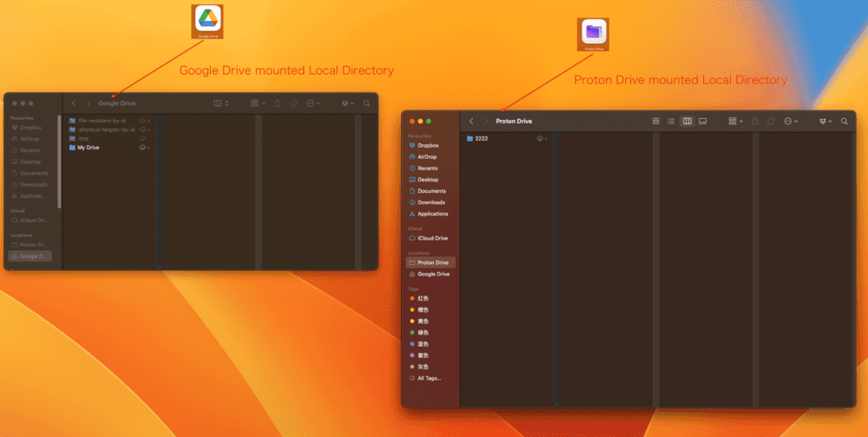The height and width of the screenshot is (437, 868).
Task: Switch Proton Drive window to list view
Action: pyautogui.click(x=671, y=122)
